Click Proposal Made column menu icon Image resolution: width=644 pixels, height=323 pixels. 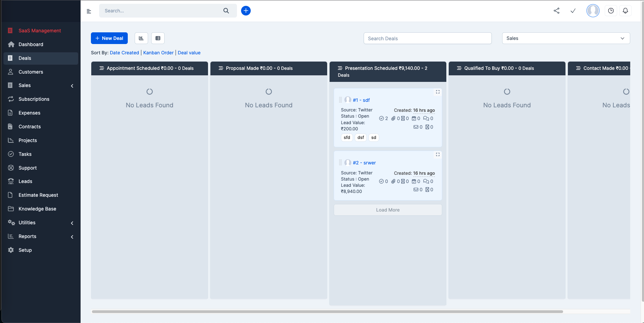221,68
